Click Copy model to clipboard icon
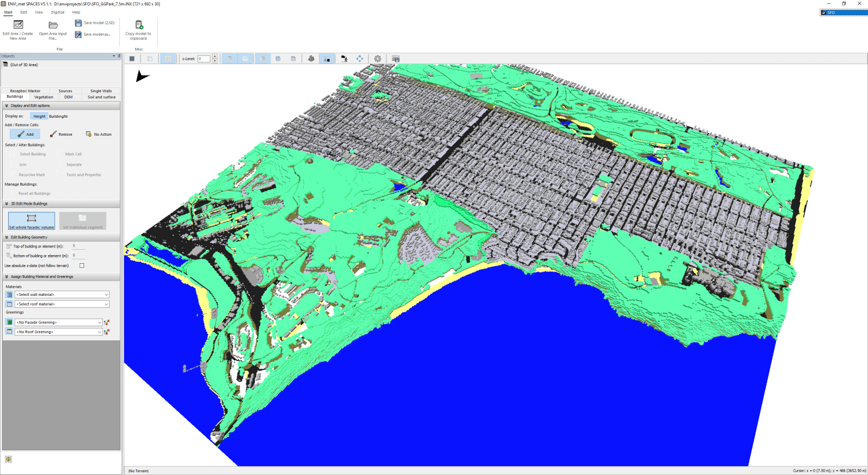 138,25
